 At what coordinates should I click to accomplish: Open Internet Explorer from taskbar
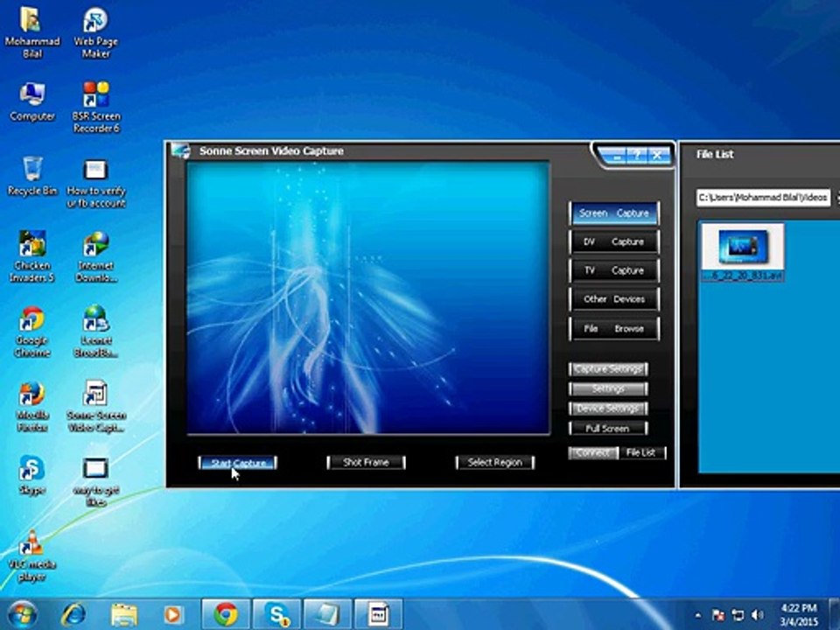73,614
